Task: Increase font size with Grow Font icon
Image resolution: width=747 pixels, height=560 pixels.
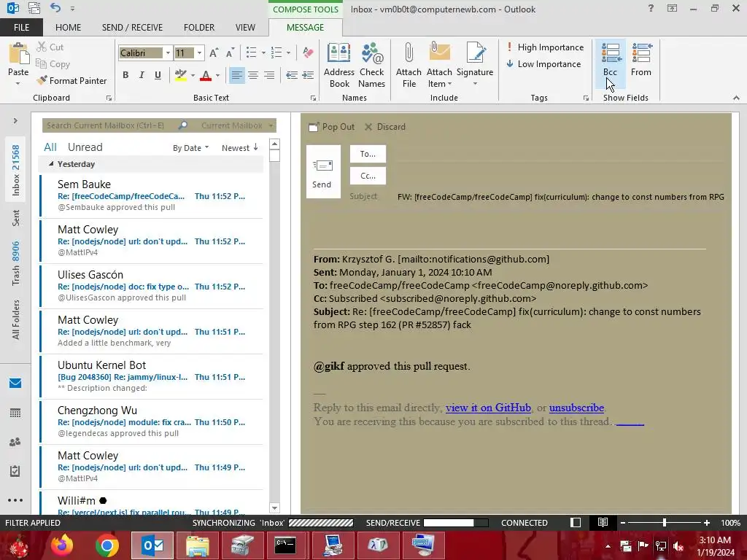Action: click(214, 52)
